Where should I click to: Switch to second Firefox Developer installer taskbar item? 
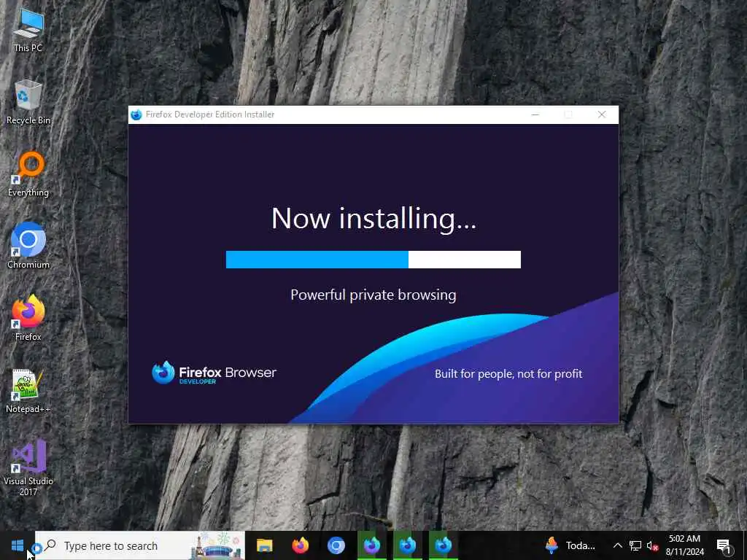coord(407,545)
